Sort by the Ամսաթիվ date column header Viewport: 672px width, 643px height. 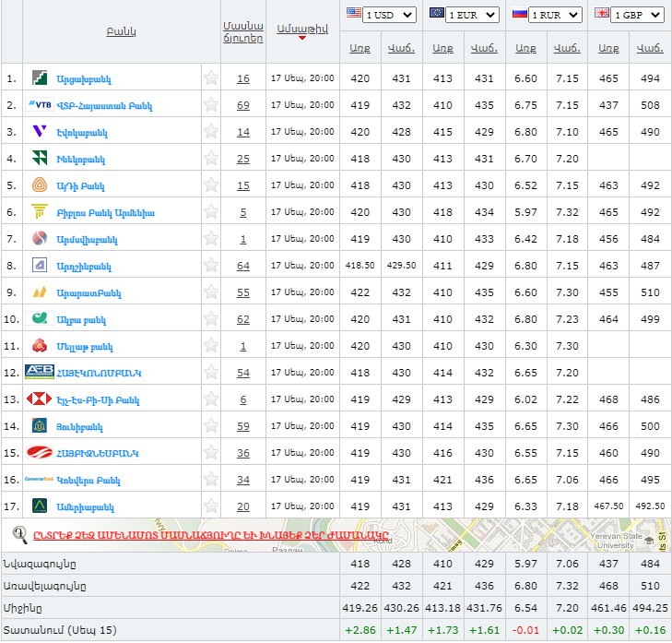point(302,30)
